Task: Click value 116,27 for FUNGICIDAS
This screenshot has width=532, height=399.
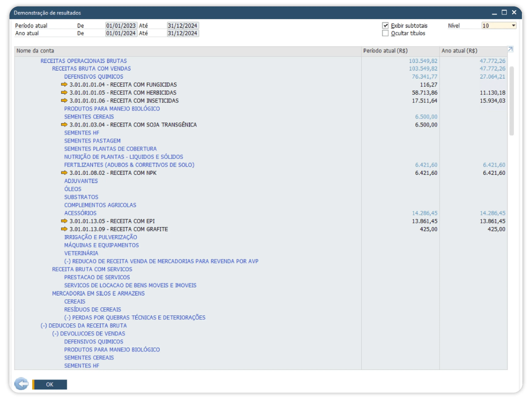Action: (x=429, y=85)
